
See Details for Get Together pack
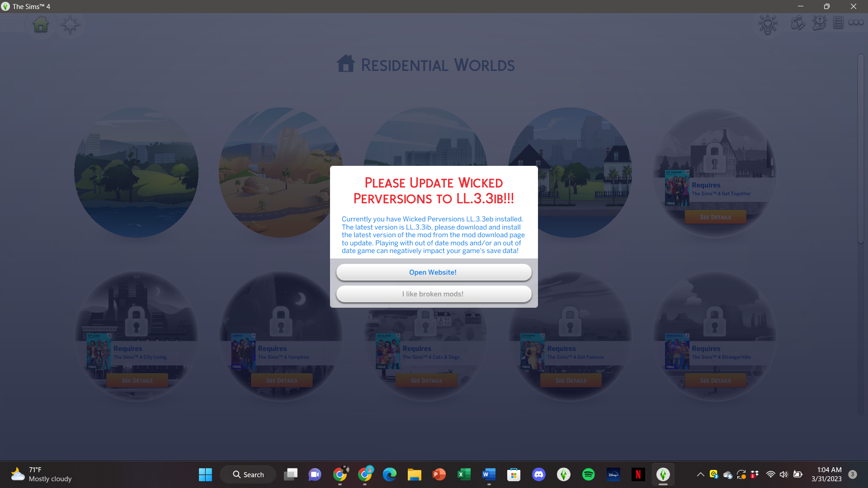(715, 217)
